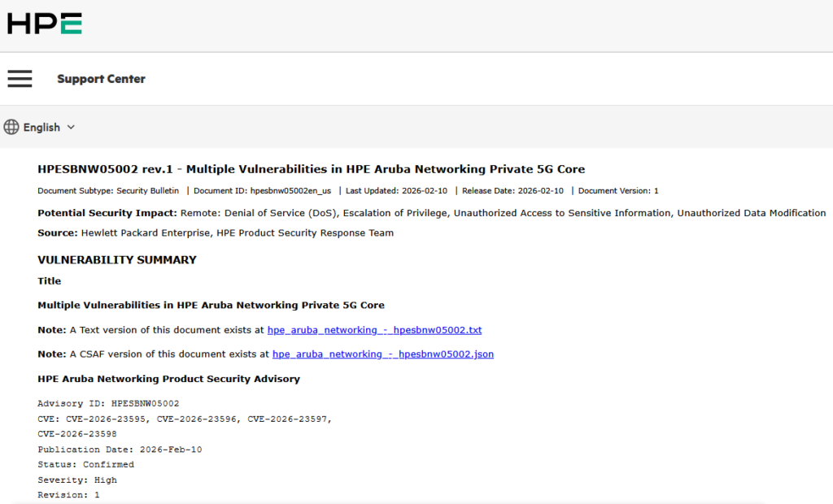This screenshot has height=504, width=833.
Task: Open the hpesbnw05002.json CSAF link
Action: pos(382,354)
